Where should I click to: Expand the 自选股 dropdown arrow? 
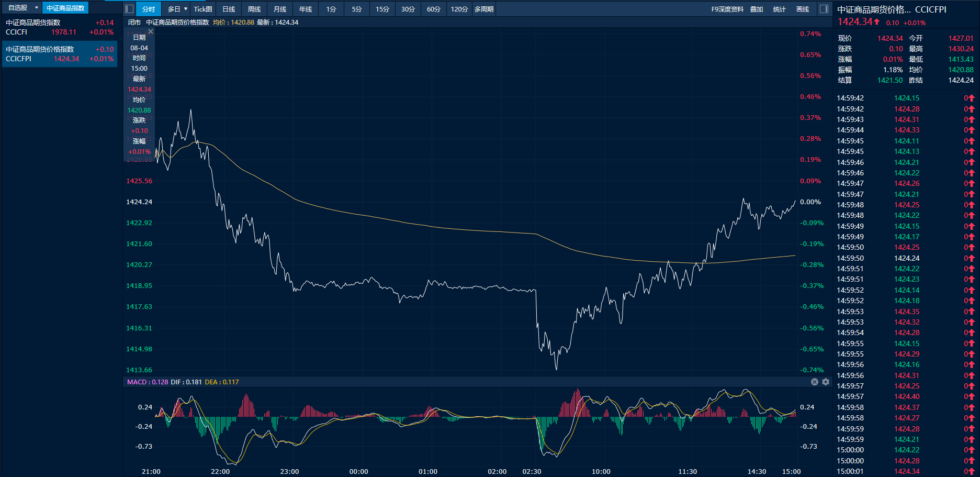point(37,8)
